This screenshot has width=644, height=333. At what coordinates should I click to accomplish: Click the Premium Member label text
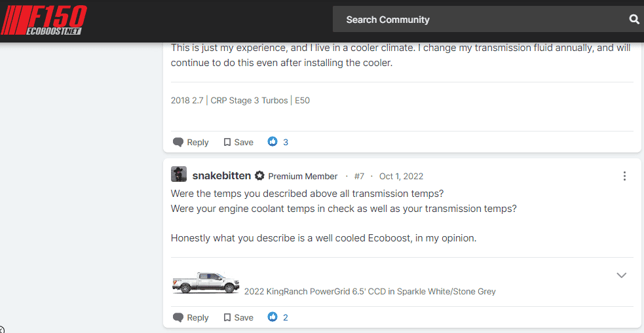(303, 177)
